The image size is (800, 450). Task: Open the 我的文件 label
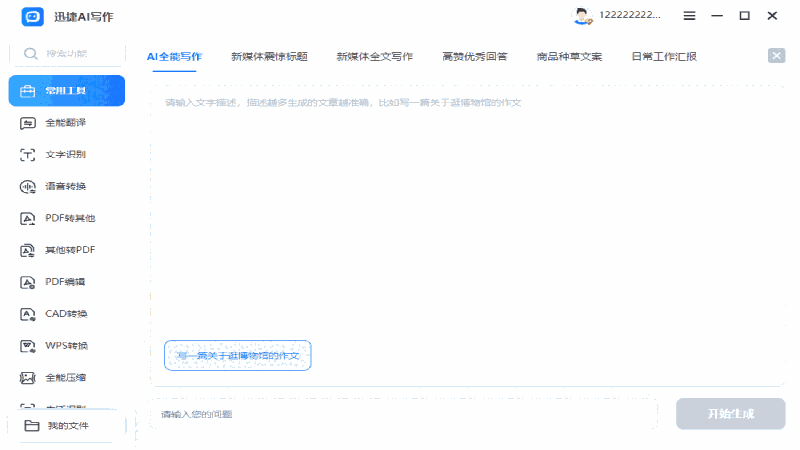pyautogui.click(x=68, y=426)
